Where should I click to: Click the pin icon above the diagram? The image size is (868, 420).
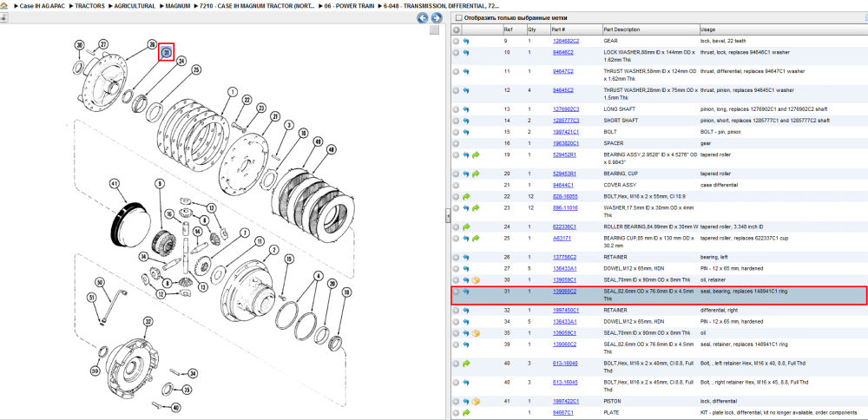coord(3,17)
